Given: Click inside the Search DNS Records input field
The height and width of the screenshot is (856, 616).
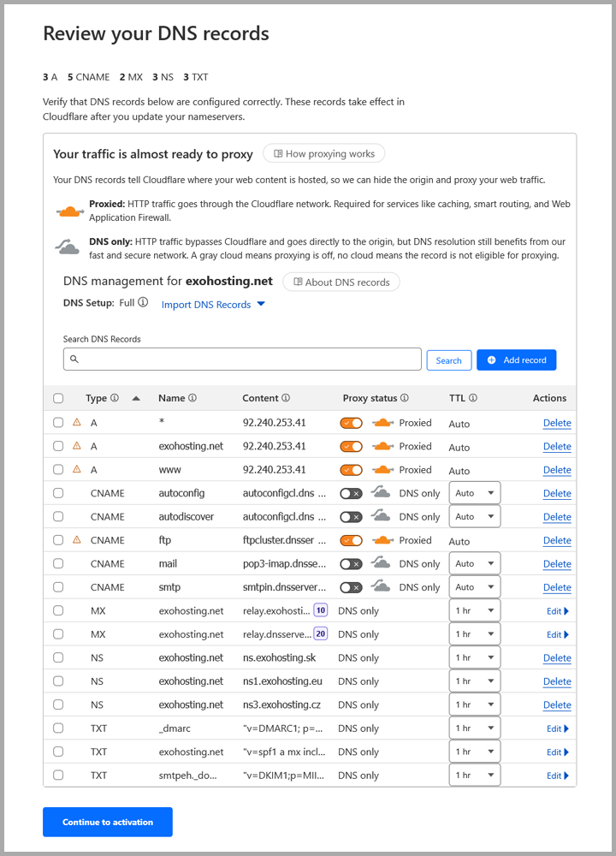Looking at the screenshot, I should 240,359.
